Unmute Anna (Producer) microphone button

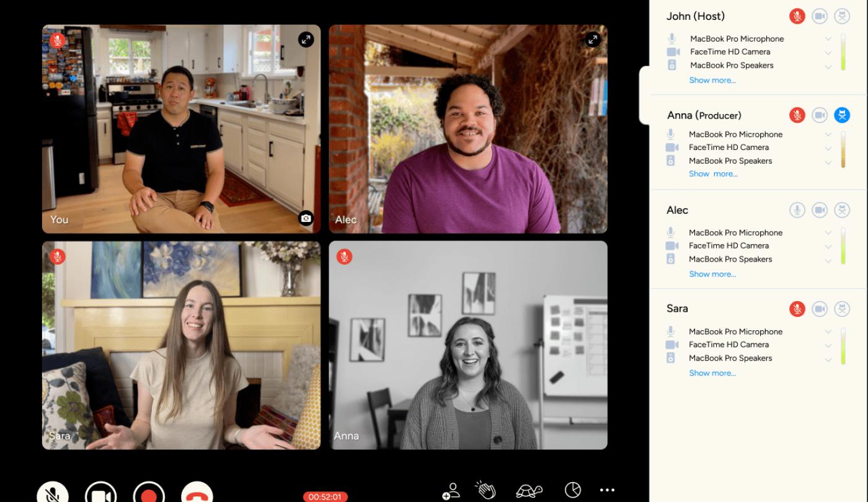pyautogui.click(x=797, y=115)
